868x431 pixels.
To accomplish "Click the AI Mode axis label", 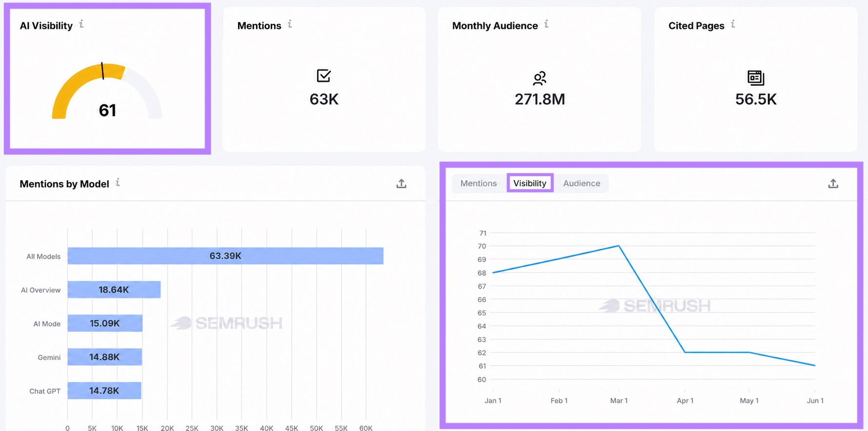I will coord(47,324).
